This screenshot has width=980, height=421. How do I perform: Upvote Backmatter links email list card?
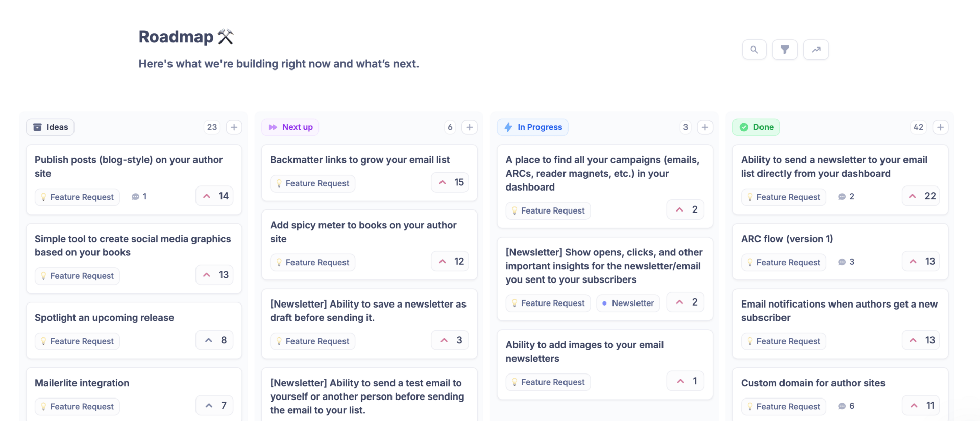click(x=450, y=182)
